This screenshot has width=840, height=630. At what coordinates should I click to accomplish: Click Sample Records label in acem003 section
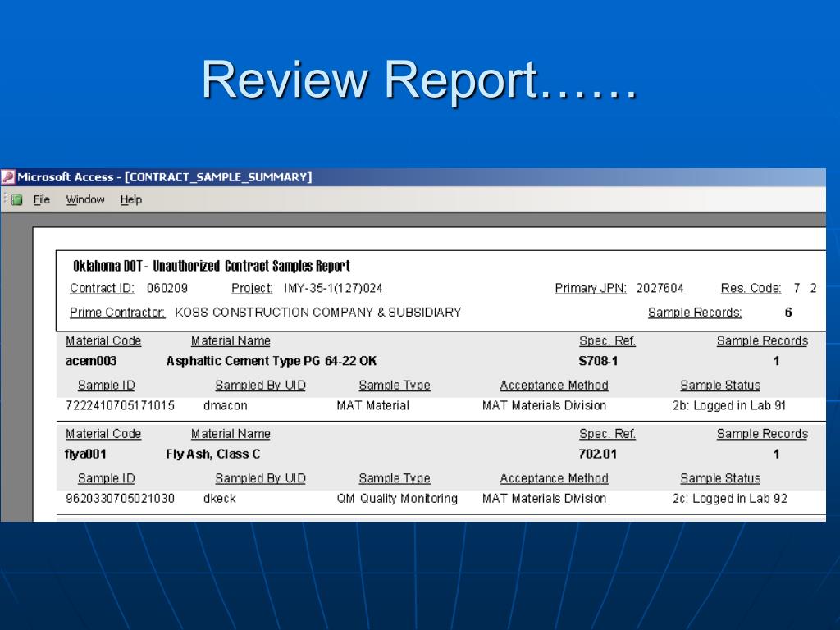pyautogui.click(x=762, y=340)
